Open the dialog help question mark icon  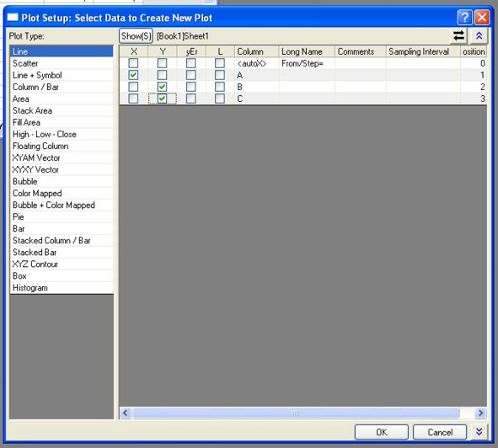pos(464,17)
